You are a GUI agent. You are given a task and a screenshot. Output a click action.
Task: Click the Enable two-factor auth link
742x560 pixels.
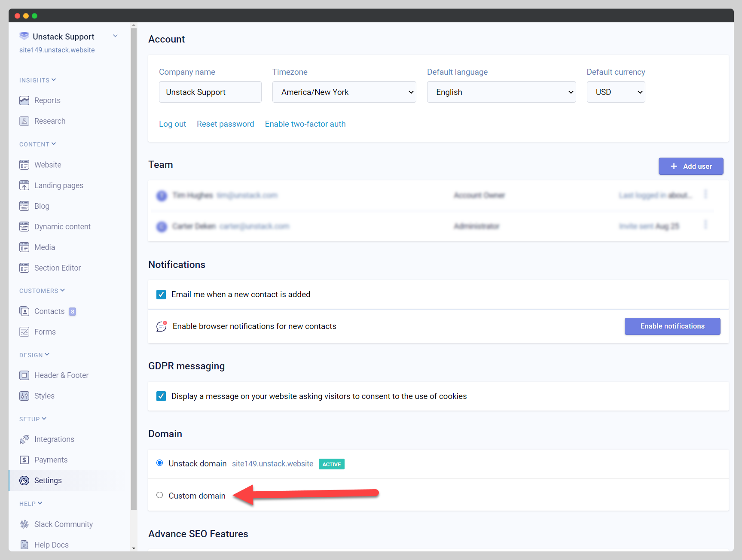[x=305, y=124]
